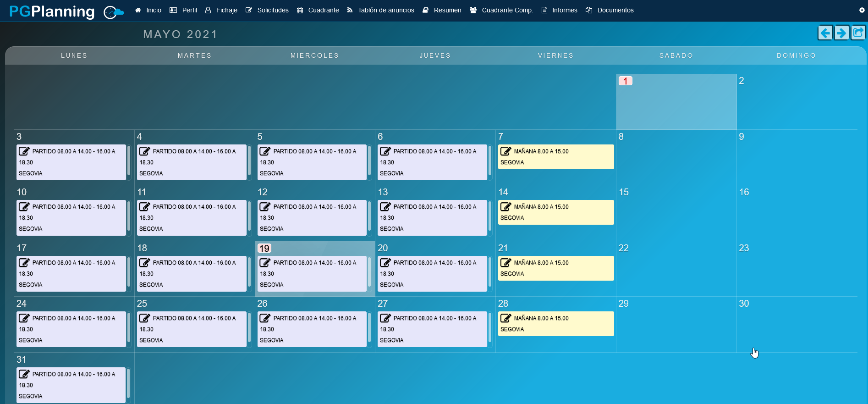Open the Perfil menu
The width and height of the screenshot is (868, 404).
183,10
